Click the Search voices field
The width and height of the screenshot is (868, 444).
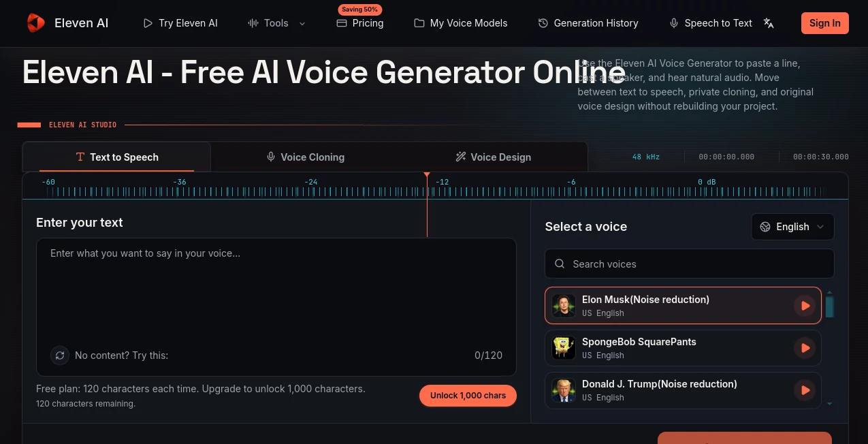689,264
